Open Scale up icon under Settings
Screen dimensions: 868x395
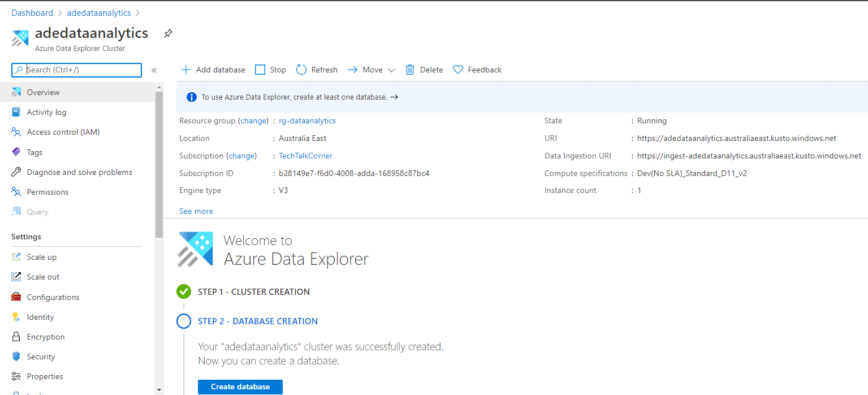point(16,257)
